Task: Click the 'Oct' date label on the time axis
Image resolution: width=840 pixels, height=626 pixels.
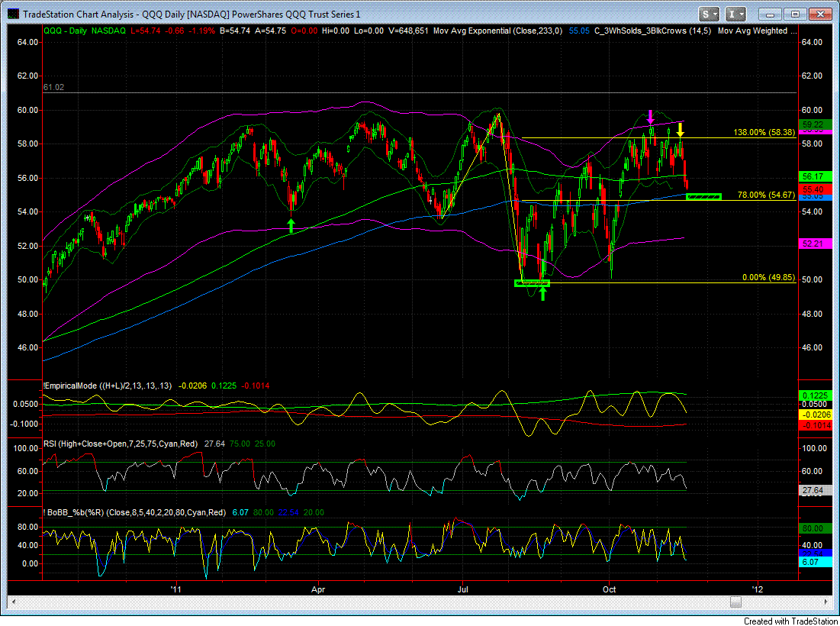Action: 609,589
